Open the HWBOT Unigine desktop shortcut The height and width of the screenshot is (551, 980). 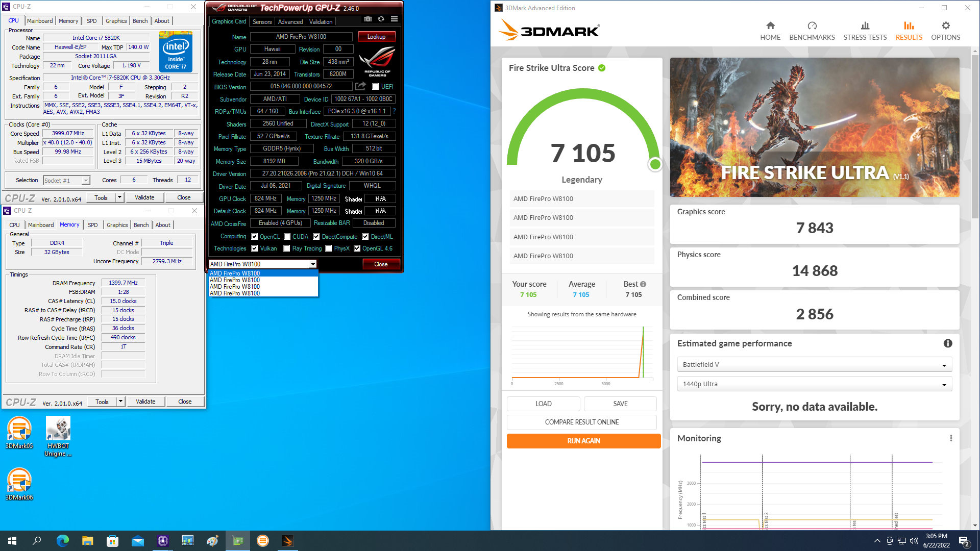point(58,436)
